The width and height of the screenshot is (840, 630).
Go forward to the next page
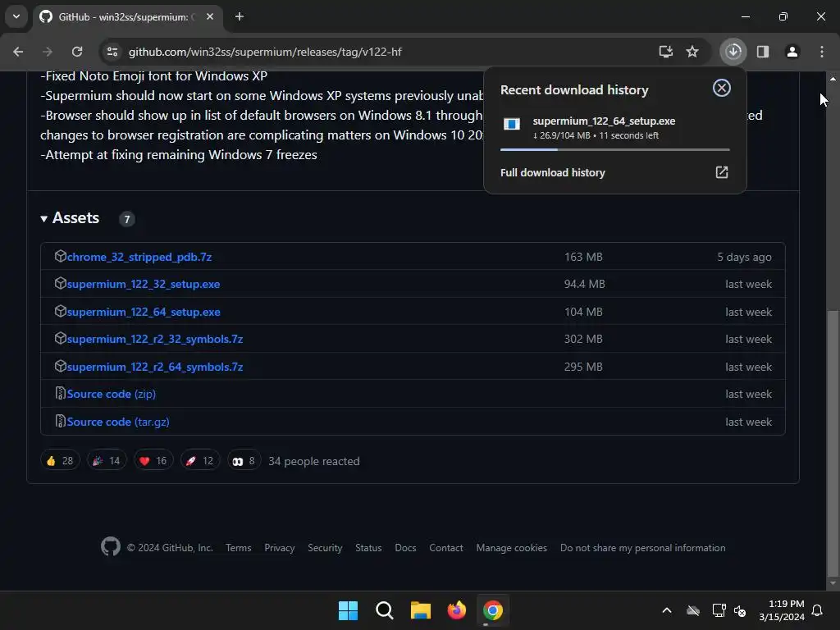[x=48, y=52]
